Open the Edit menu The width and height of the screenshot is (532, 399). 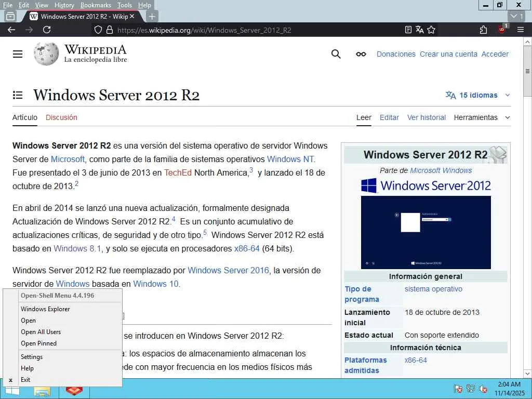23,5
